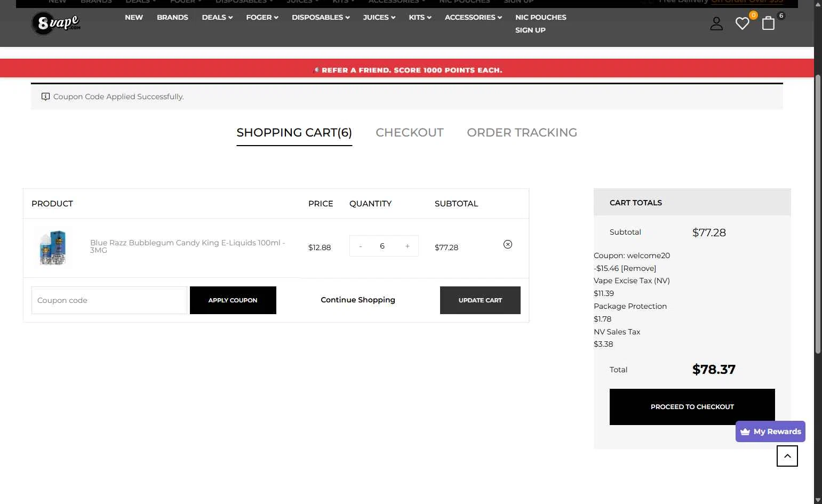Expand the Kits dropdown menu

tap(420, 17)
